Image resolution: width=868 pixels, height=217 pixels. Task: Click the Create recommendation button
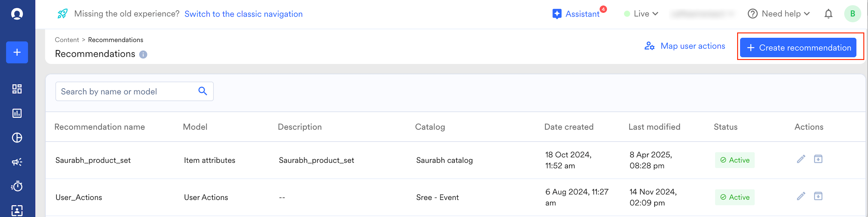[798, 48]
